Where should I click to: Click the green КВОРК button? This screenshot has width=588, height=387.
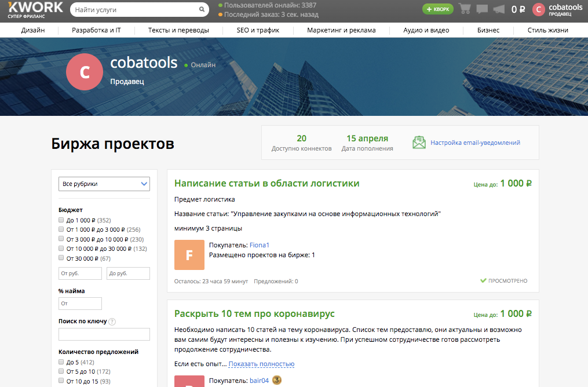(437, 9)
